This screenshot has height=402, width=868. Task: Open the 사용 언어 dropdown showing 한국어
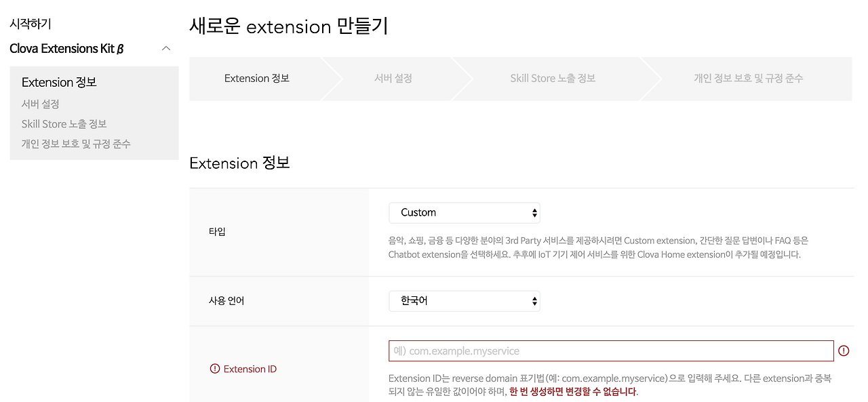[x=465, y=301]
